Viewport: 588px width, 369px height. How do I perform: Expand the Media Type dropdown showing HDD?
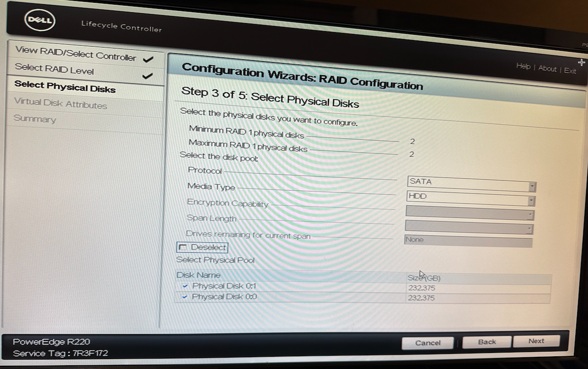[x=471, y=199]
